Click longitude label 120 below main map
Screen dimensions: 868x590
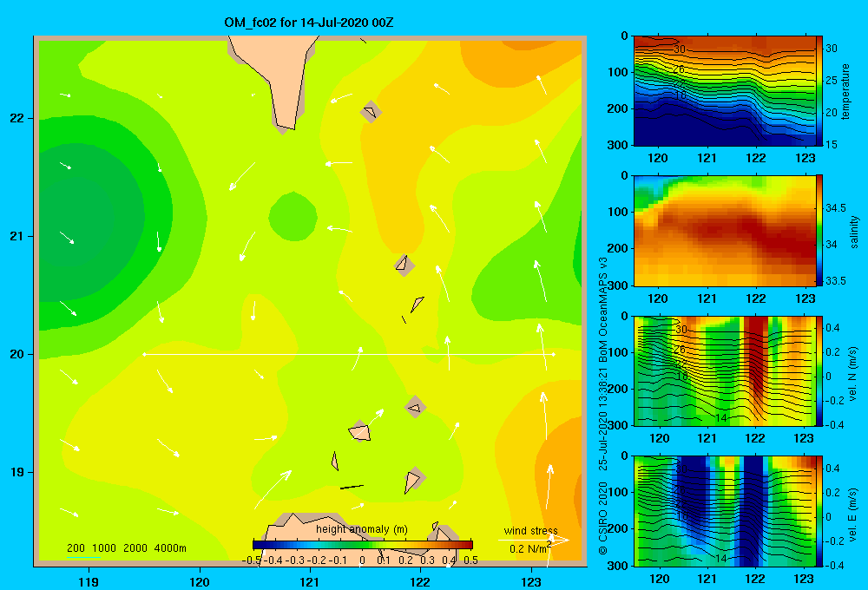[200, 582]
